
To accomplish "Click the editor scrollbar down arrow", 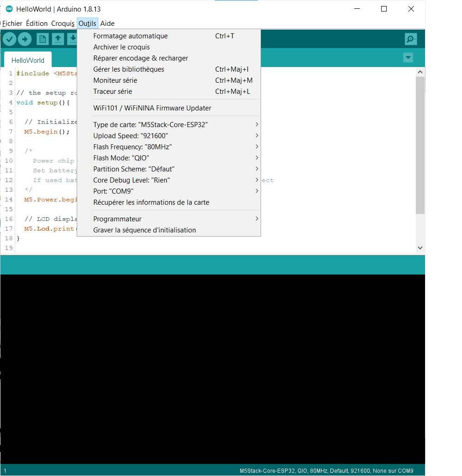I will [420, 248].
